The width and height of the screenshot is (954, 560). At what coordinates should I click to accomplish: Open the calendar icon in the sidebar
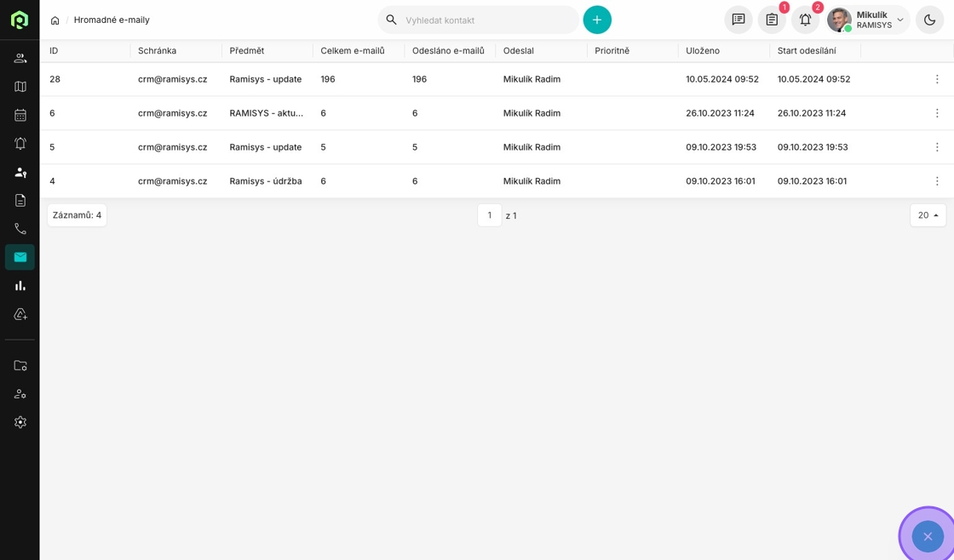20,115
